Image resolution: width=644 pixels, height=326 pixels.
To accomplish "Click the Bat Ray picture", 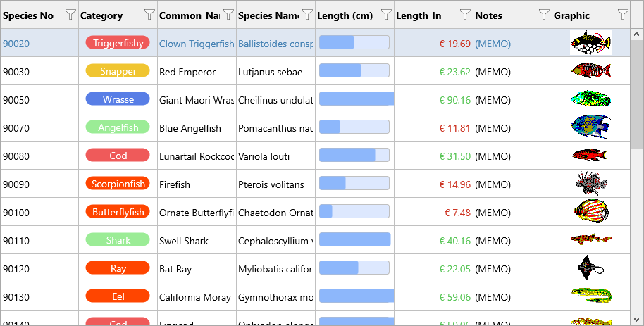I will pyautogui.click(x=591, y=268).
